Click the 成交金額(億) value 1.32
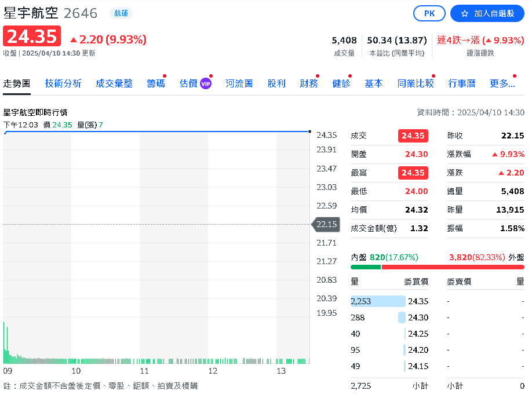Screen dimensions: 532x398 (x=419, y=228)
